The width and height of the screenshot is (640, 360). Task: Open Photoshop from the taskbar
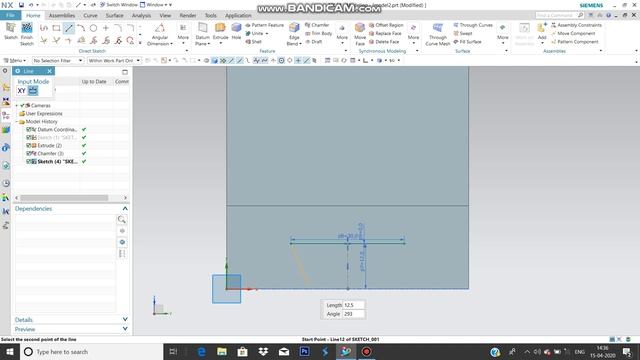[x=304, y=351]
